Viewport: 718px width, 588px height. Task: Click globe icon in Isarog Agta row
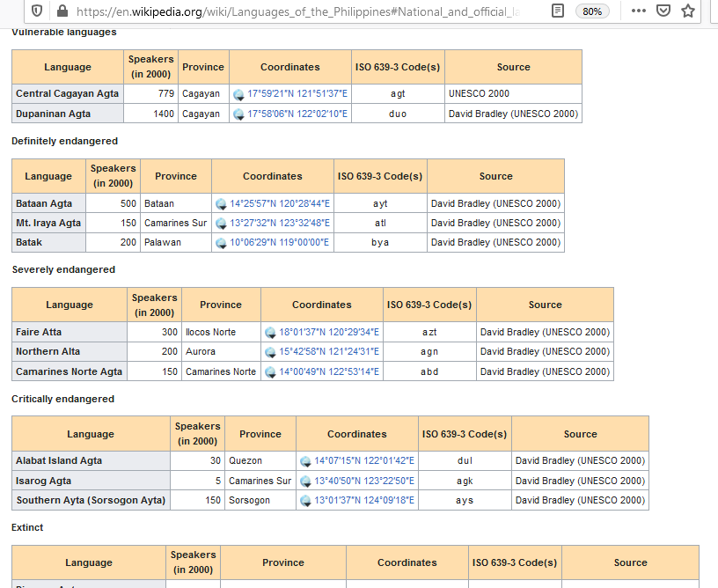click(305, 481)
